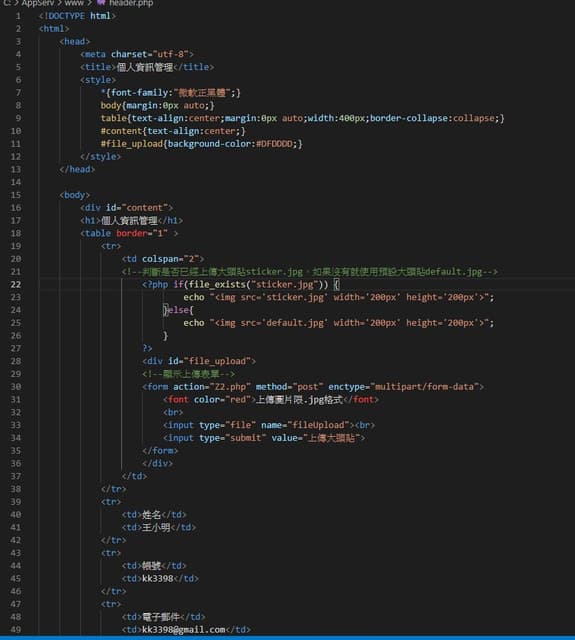Click the opening <style> tag
Image resolution: width=575 pixels, height=640 pixels.
(x=98, y=80)
